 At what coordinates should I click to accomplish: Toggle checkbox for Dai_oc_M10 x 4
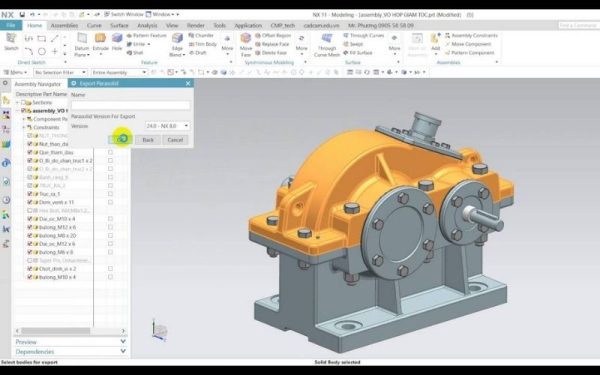point(29,219)
